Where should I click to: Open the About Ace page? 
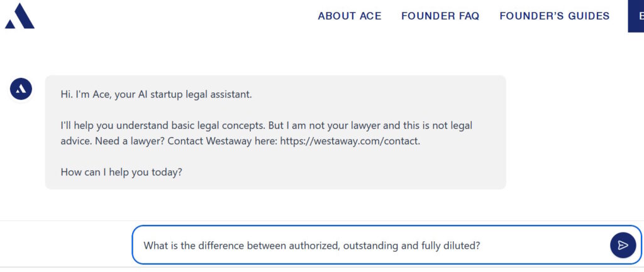click(x=350, y=16)
